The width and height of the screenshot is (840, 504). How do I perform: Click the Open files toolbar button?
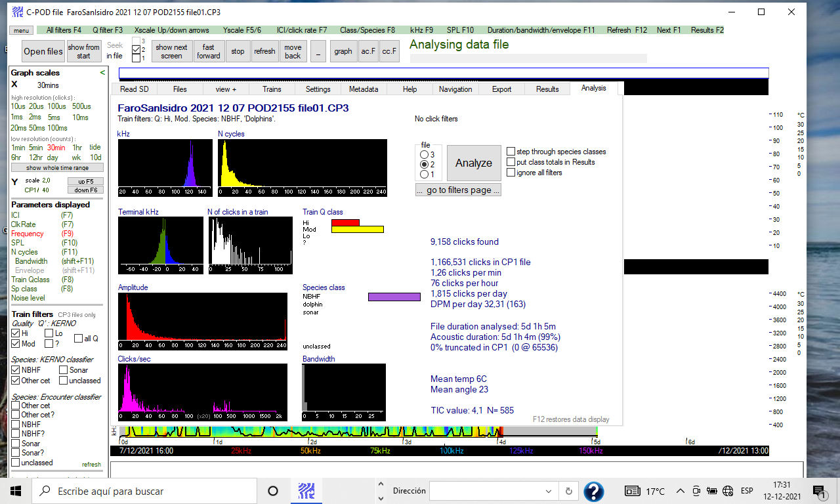click(43, 51)
